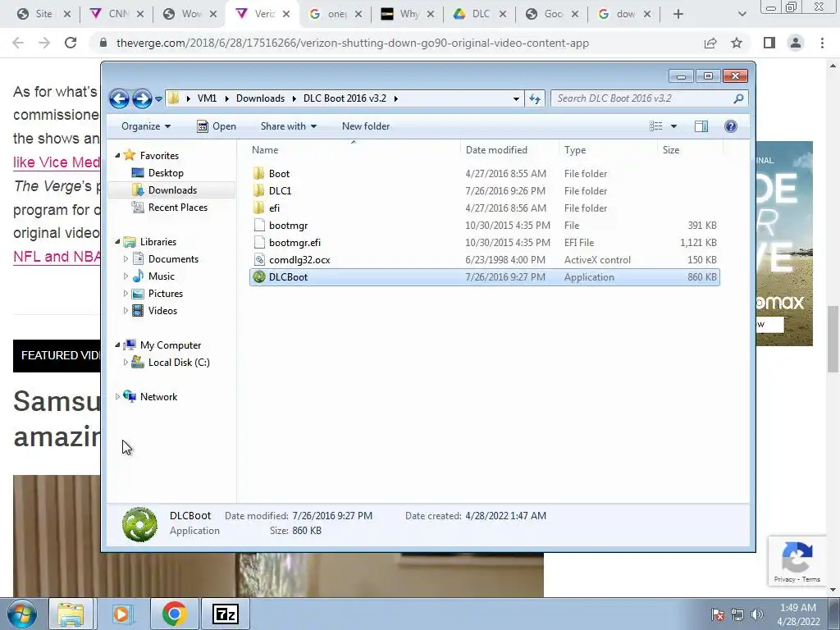Open the recent locations dropdown arrow
840x630 pixels.
[158, 99]
